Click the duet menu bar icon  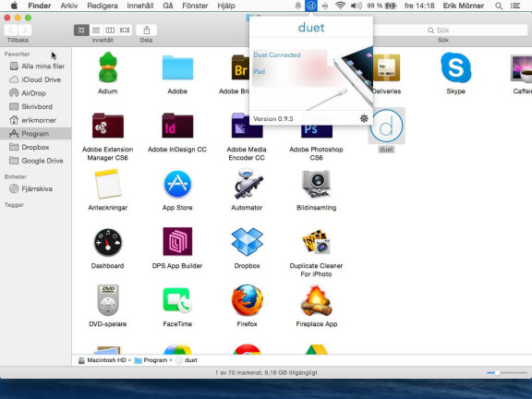(x=311, y=6)
